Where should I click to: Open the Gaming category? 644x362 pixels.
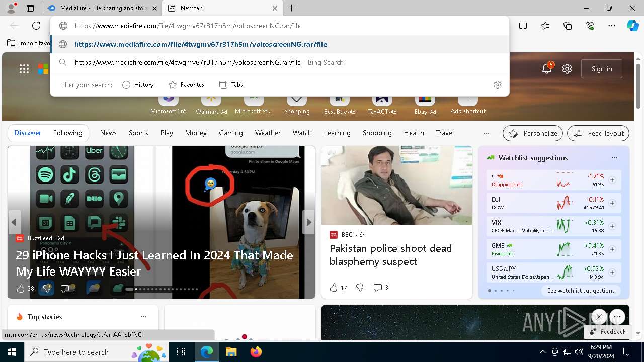click(x=231, y=133)
